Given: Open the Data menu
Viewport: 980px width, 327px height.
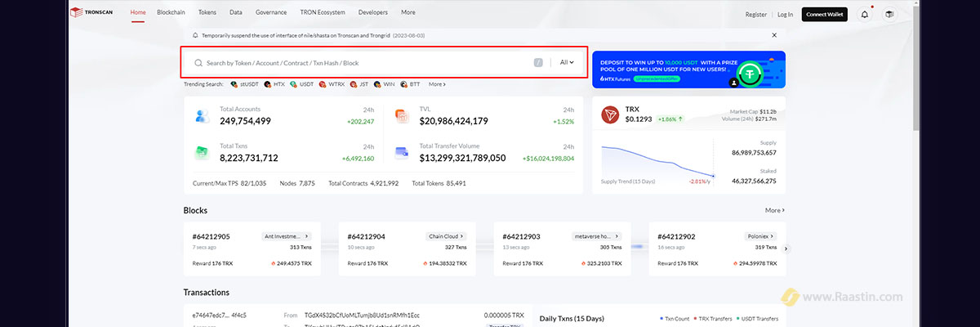Looking at the screenshot, I should pyautogui.click(x=236, y=13).
